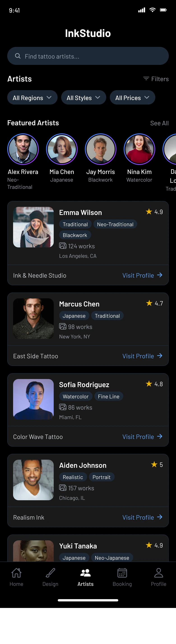Tap the Neo-Traditional tag on Emma Wilson
Image resolution: width=176 pixels, height=644 pixels.
(115, 224)
